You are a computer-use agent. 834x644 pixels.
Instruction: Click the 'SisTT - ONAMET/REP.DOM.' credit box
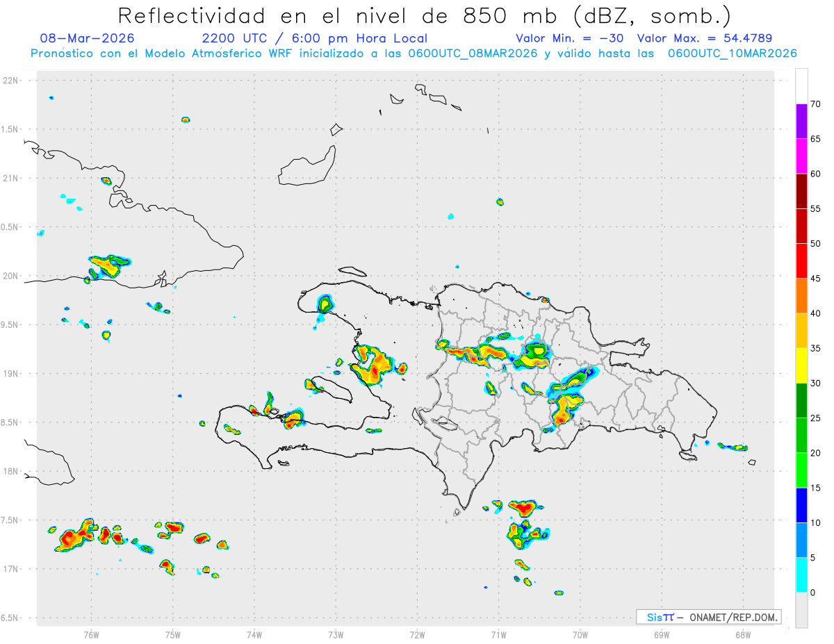pyautogui.click(x=709, y=617)
